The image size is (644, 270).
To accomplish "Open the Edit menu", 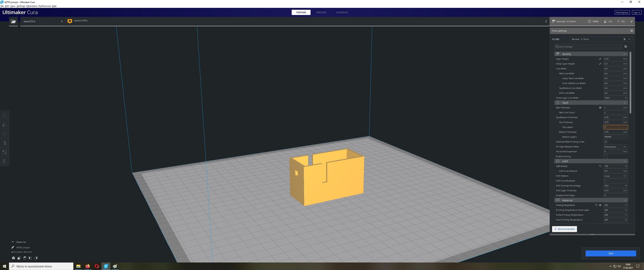I will pos(7,6).
